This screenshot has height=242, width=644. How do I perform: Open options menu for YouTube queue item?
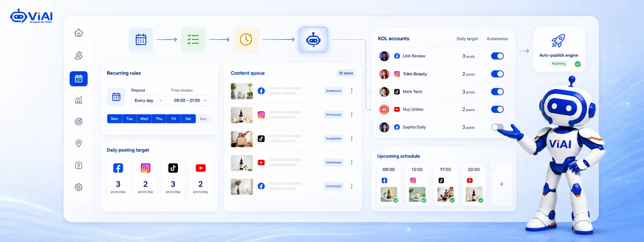point(352,162)
